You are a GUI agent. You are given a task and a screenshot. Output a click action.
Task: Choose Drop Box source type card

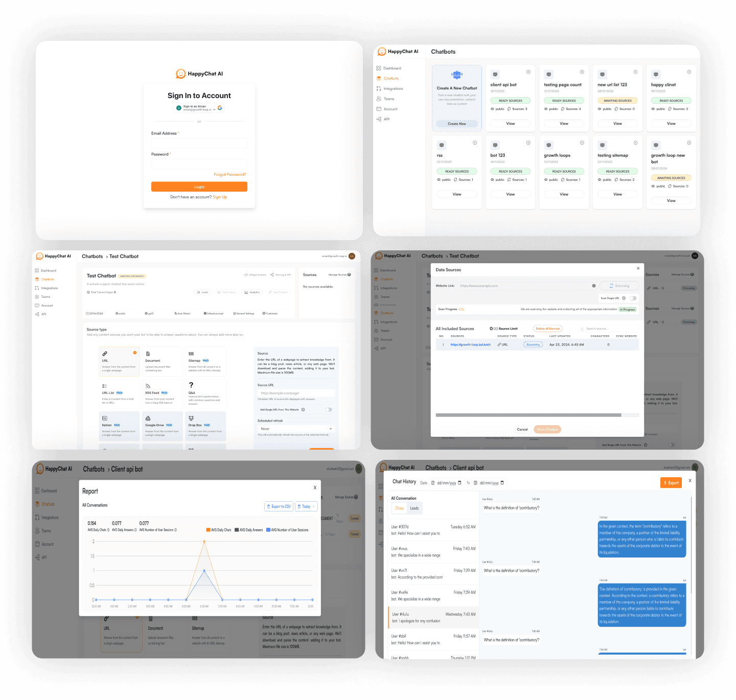click(x=205, y=426)
